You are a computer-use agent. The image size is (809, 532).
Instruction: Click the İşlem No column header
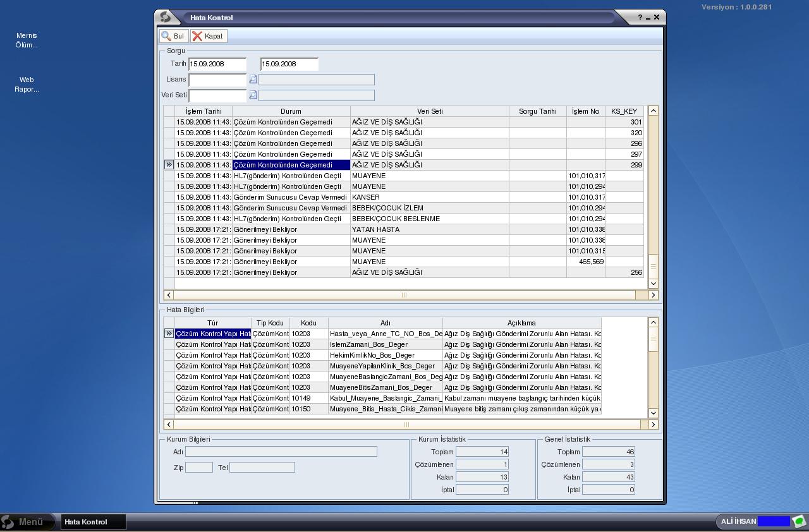click(585, 111)
